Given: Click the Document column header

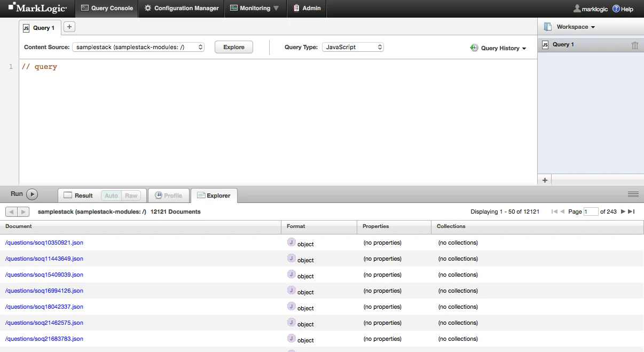Looking at the screenshot, I should point(140,226).
